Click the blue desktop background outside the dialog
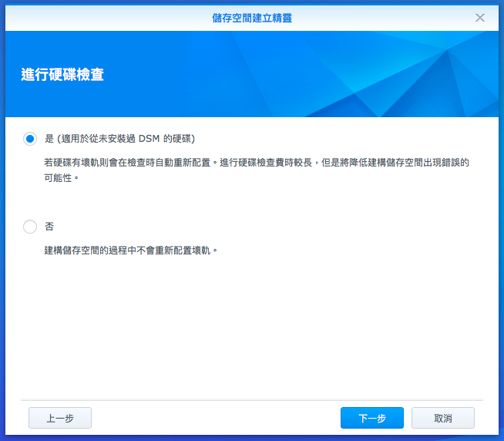Screen dimensions: 504x441 (x=2, y=231)
